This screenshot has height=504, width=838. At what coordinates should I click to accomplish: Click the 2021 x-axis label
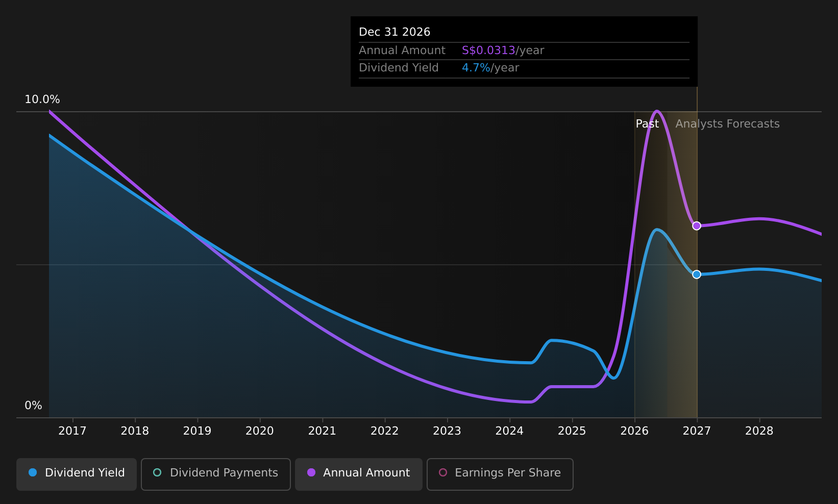pos(322,431)
